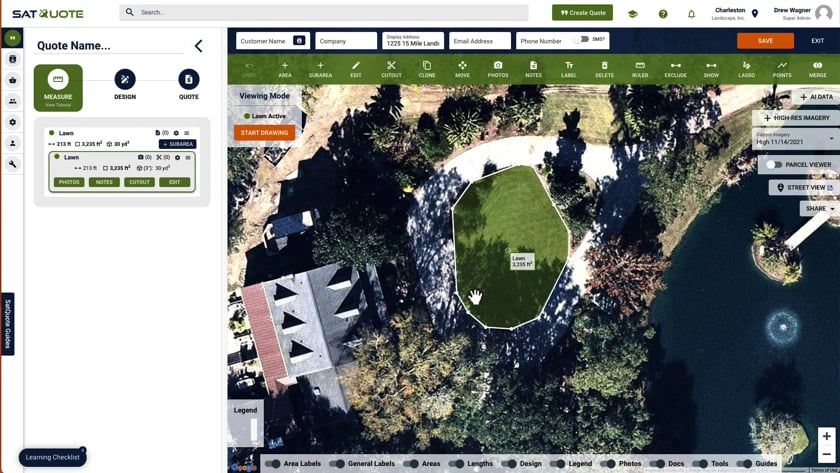This screenshot has width=840, height=473.
Task: Open notifications bell icon
Action: pyautogui.click(x=691, y=14)
